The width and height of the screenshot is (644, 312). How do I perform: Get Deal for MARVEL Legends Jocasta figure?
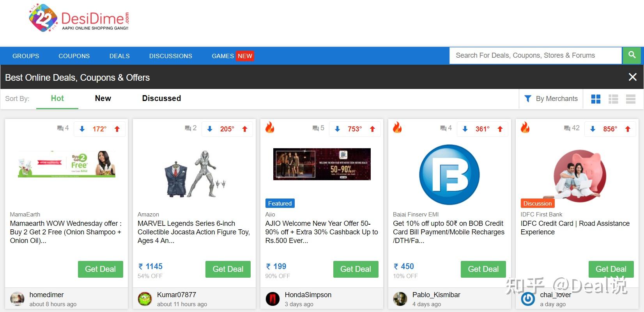(228, 269)
